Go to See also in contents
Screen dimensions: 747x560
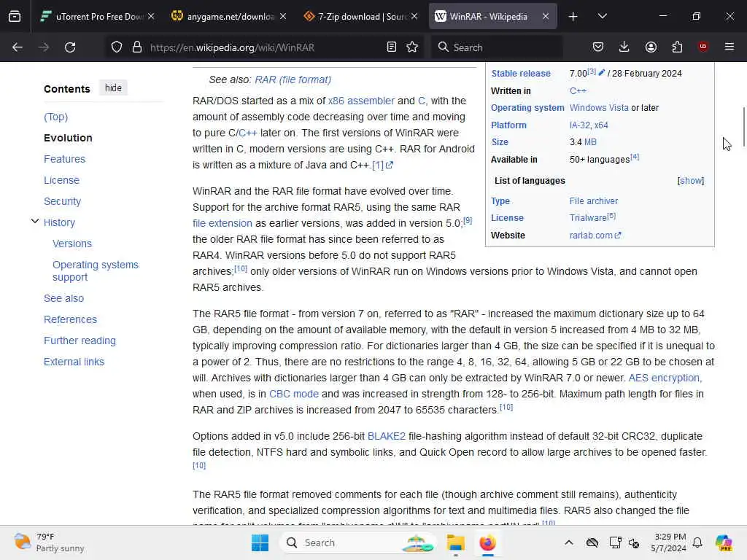64,298
